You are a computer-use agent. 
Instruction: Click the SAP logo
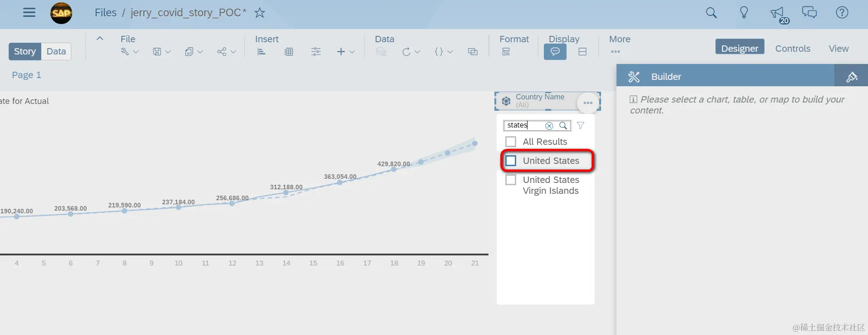pyautogui.click(x=61, y=13)
